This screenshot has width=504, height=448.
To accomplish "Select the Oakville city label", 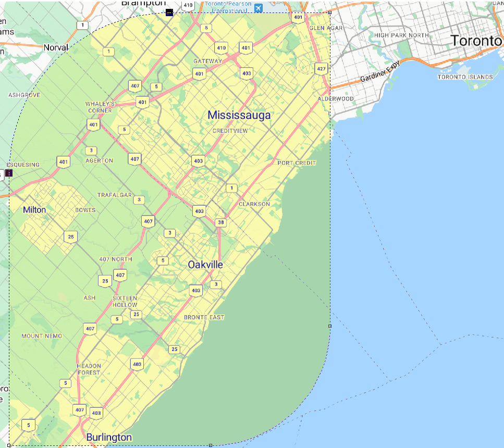I will pyautogui.click(x=205, y=265).
